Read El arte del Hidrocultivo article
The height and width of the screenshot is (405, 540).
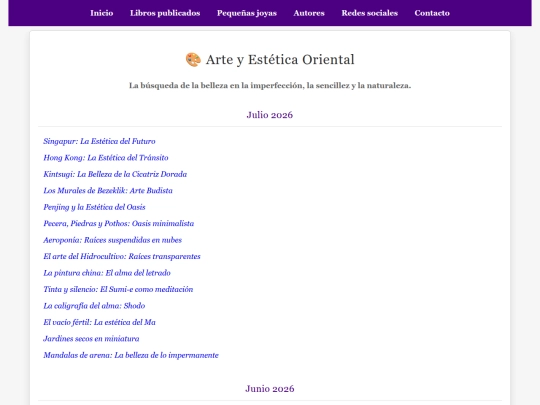[122, 256]
